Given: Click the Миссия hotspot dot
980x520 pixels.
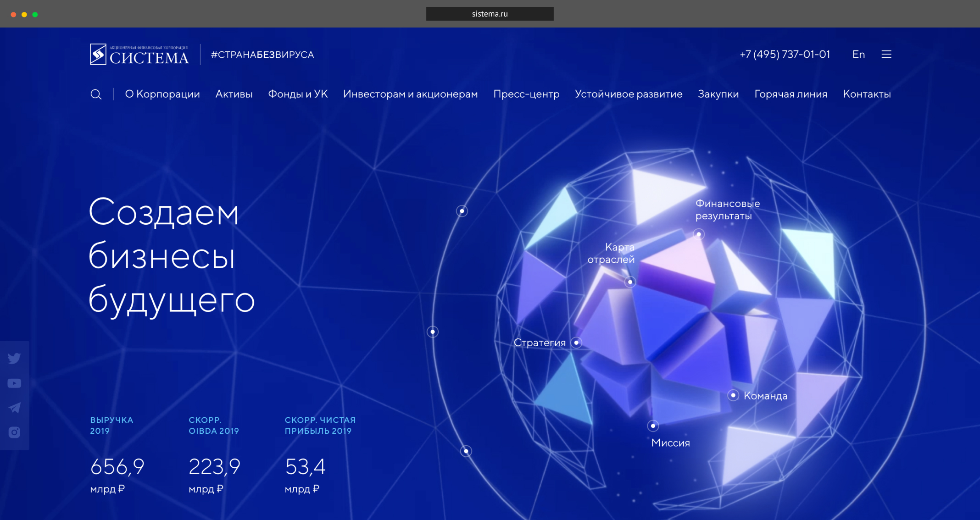Looking at the screenshot, I should pyautogui.click(x=653, y=426).
